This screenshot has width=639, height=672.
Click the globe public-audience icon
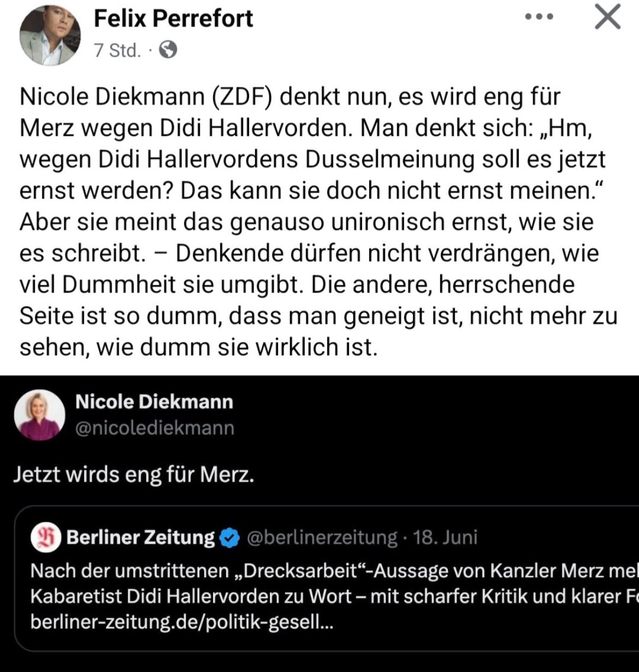click(168, 50)
